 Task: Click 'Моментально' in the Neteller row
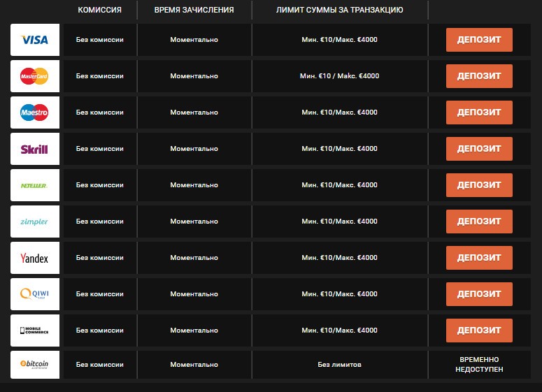pos(194,185)
